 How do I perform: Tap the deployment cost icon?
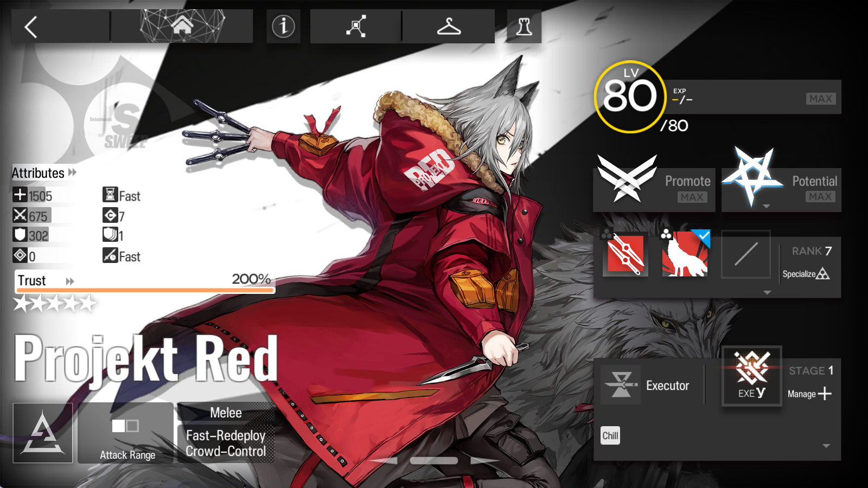110,215
